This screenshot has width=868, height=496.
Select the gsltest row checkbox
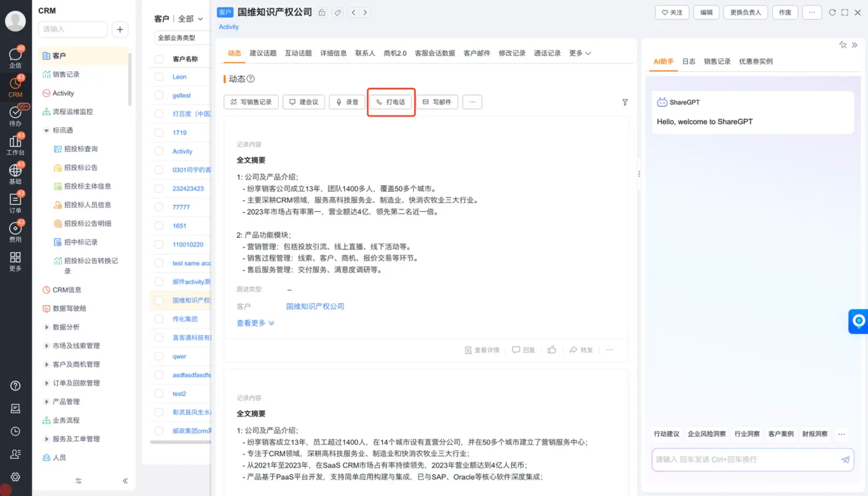159,95
